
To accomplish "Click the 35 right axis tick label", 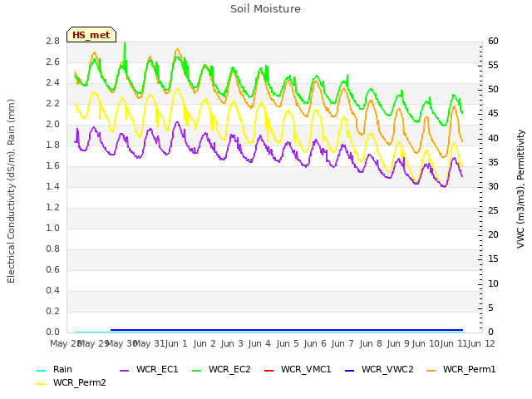I will pyautogui.click(x=493, y=162).
